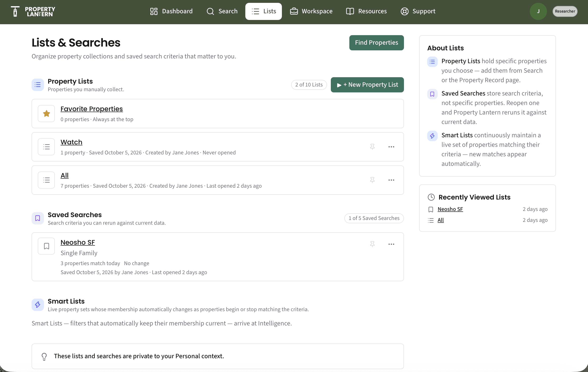The height and width of the screenshot is (372, 588).
Task: Click the 2 of 10 Lists badge
Action: pyautogui.click(x=309, y=85)
